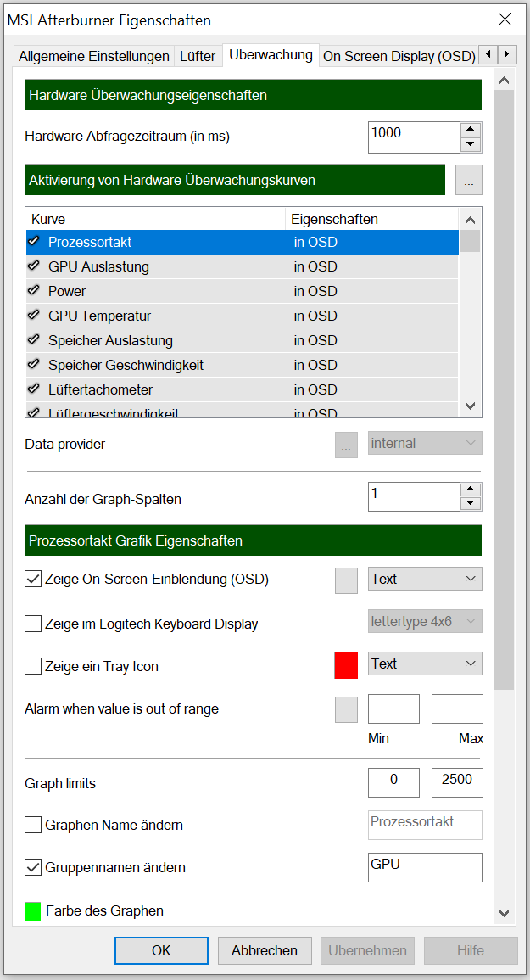Open the OSD display type Text dropdown
The image size is (530, 980).
425,579
